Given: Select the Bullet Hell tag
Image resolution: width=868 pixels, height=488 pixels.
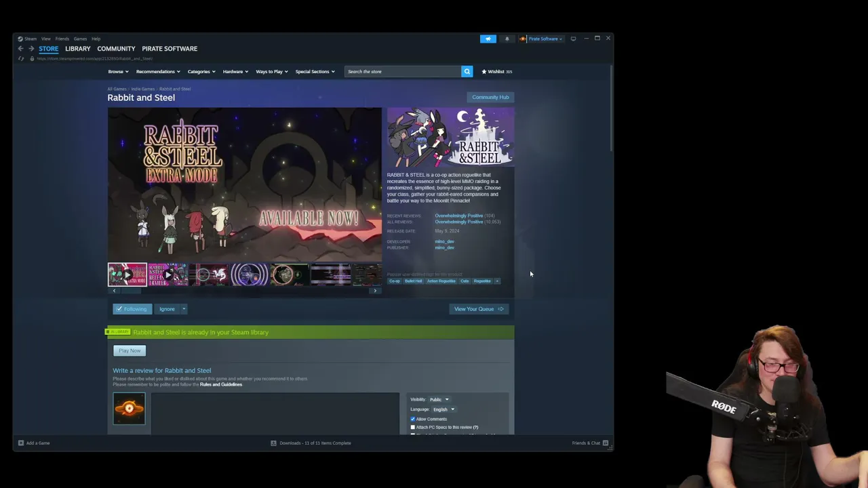Looking at the screenshot, I should coord(414,281).
